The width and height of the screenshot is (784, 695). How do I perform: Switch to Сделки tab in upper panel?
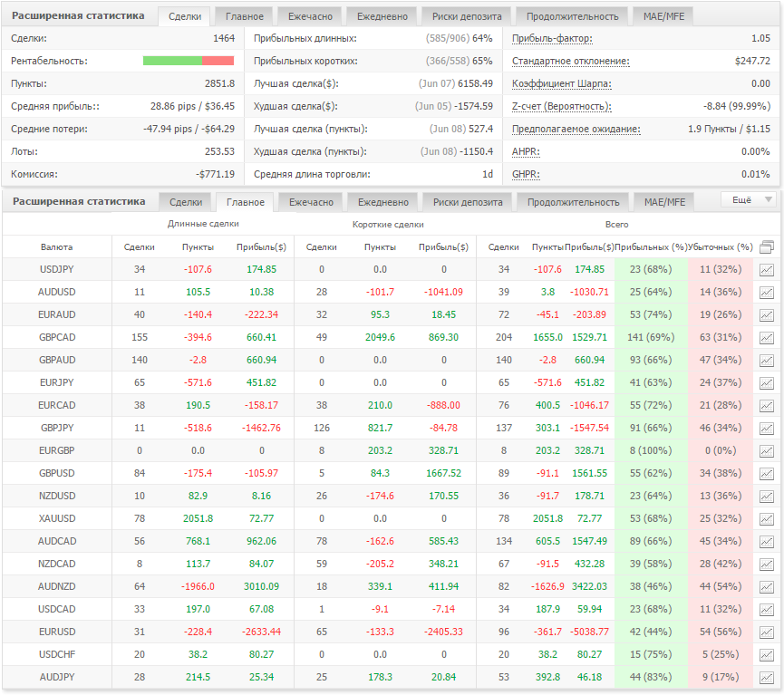(x=185, y=16)
